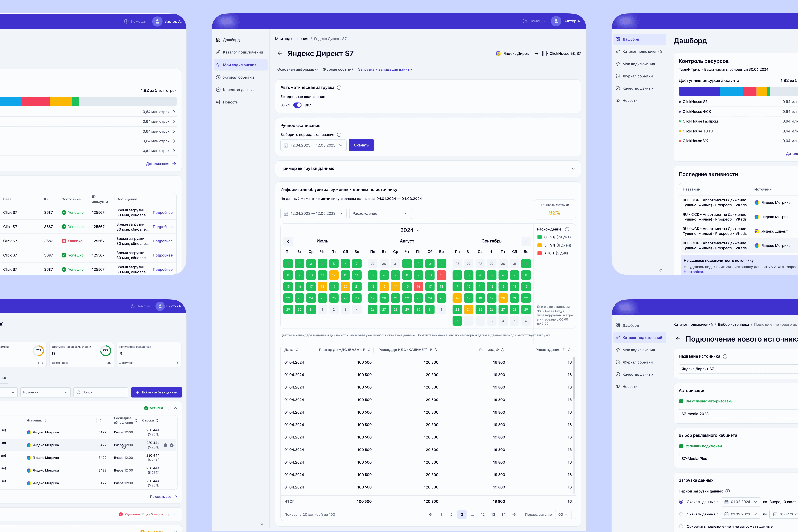The image size is (798, 532).
Task: Switch to the Журнал событий tab
Action: click(x=338, y=69)
